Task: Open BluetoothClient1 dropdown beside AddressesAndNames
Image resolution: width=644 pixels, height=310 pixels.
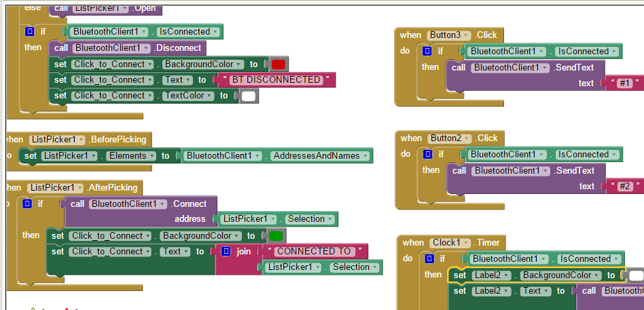Action: pos(223,156)
